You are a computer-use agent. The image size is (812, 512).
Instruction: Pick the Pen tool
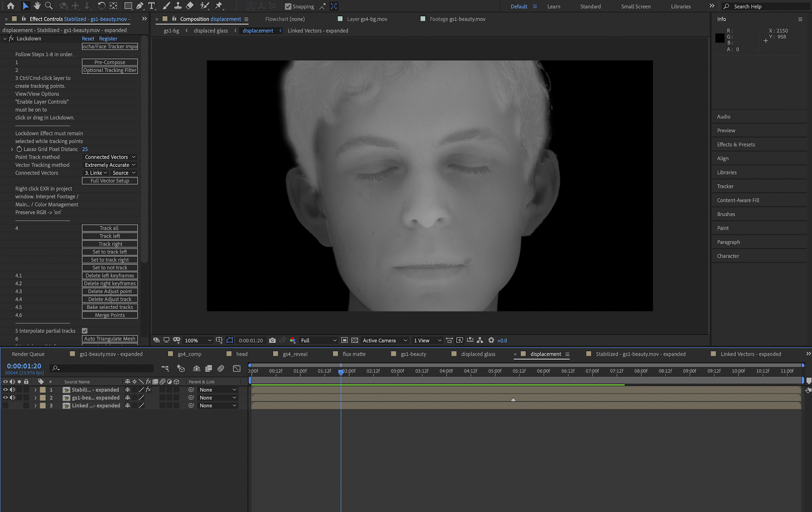(x=140, y=6)
